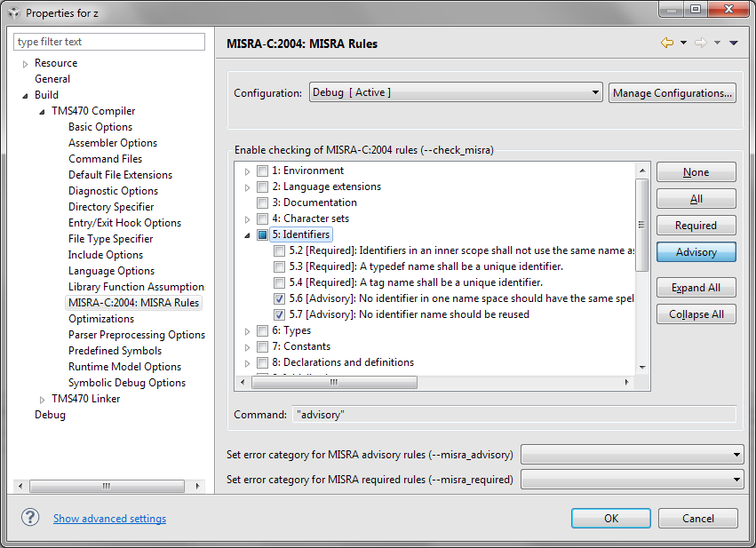Toggle the 3: Documentation checkbox
Image resolution: width=756 pixels, height=548 pixels.
pos(262,203)
